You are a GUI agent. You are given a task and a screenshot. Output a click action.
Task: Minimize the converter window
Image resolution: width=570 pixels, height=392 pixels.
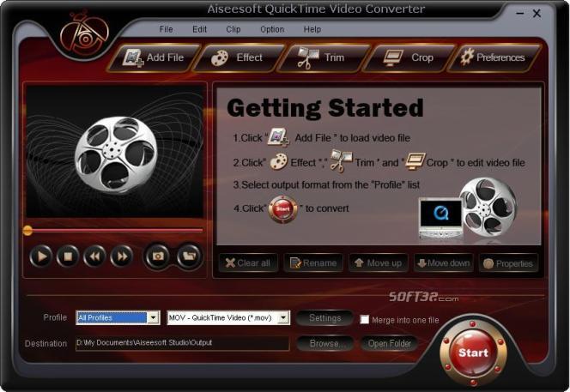pyautogui.click(x=520, y=14)
